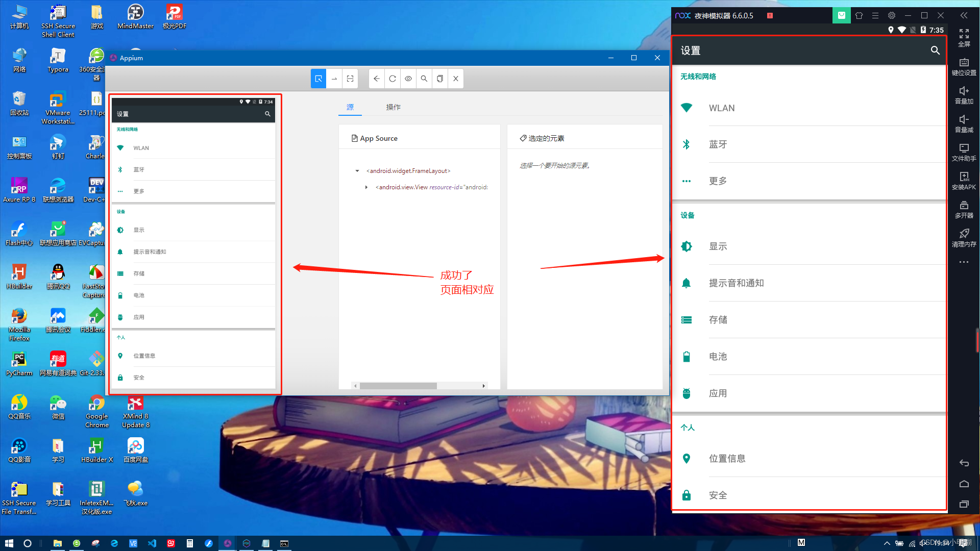The height and width of the screenshot is (551, 980).
Task: Open the Windows Start menu
Action: point(9,543)
